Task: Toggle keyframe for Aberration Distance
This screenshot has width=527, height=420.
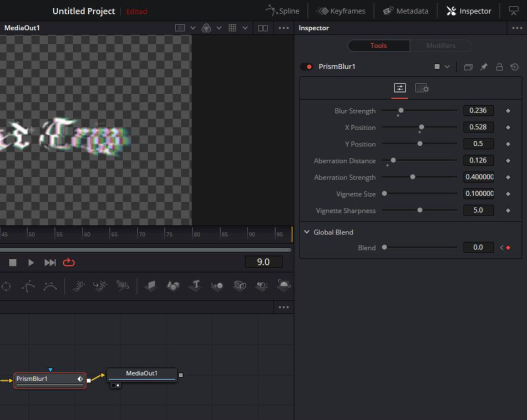Action: coord(508,161)
